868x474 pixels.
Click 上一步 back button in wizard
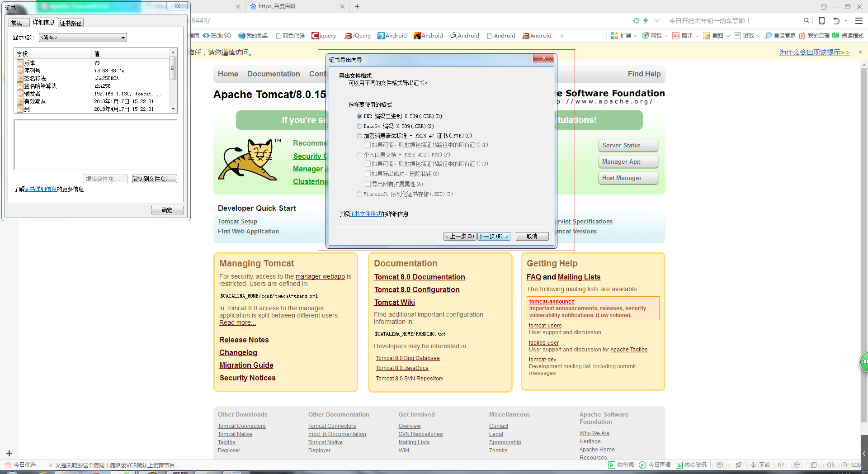pyautogui.click(x=460, y=236)
